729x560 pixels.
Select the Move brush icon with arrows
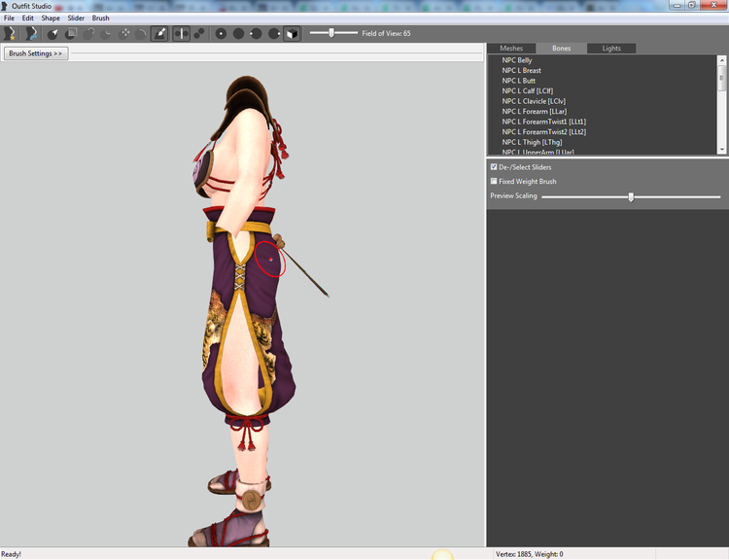(124, 33)
